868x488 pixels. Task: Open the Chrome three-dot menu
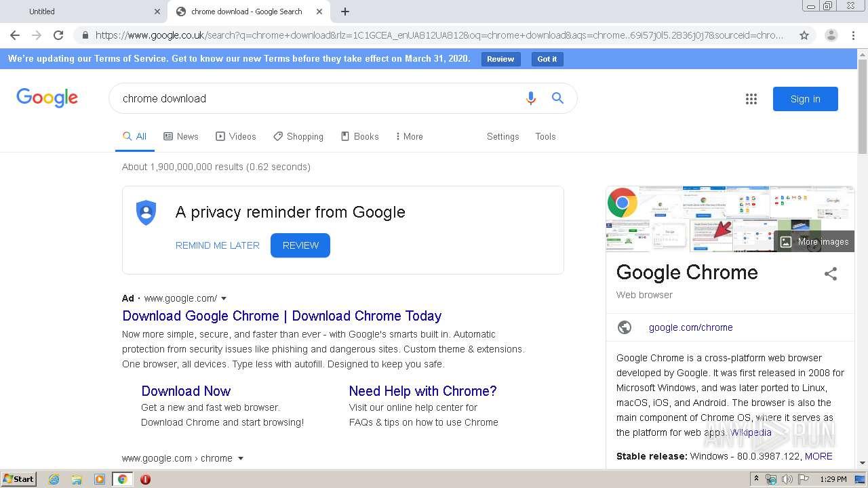click(x=853, y=35)
